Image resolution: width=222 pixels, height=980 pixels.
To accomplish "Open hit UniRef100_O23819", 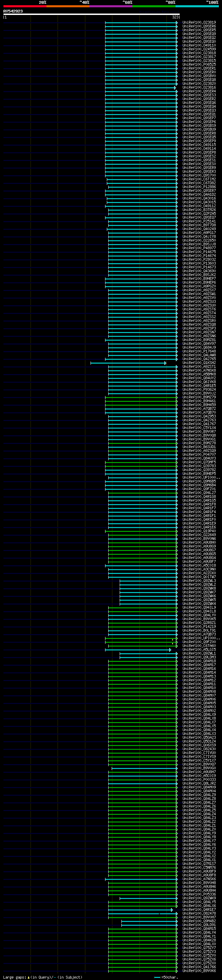I will tap(199, 23).
